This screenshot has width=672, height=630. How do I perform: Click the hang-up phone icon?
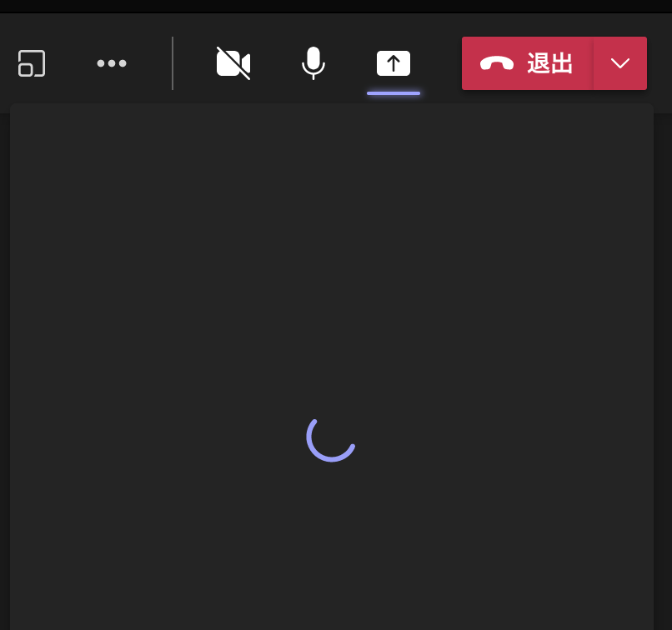497,63
